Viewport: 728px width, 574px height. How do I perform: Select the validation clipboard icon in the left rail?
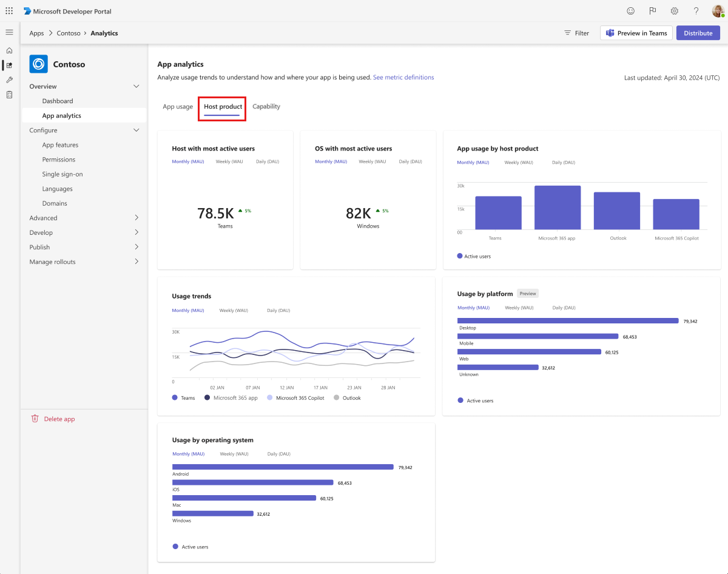(9, 94)
